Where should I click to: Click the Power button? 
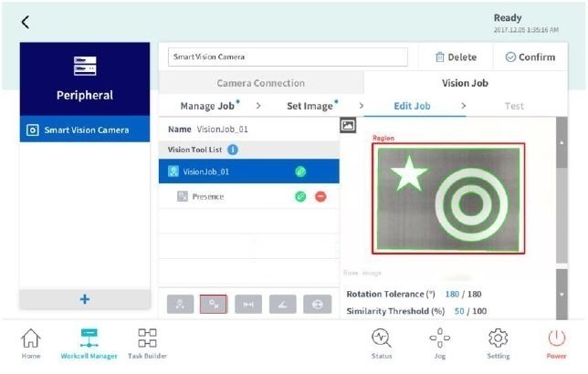[556, 343]
